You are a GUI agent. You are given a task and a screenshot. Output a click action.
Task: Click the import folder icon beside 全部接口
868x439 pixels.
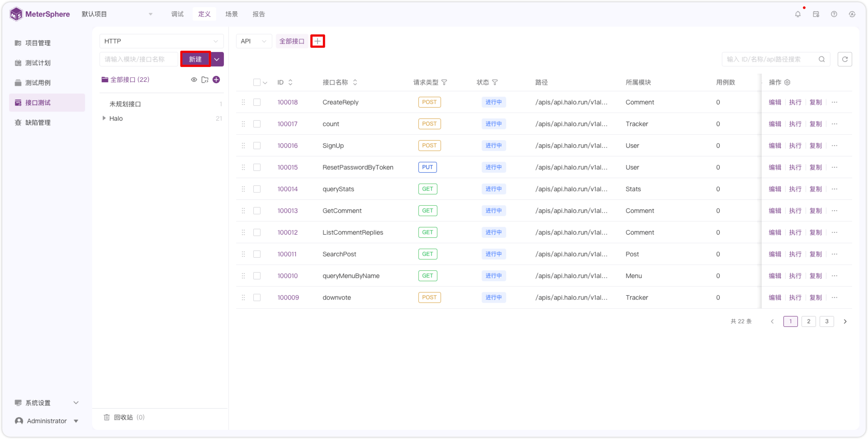tap(205, 80)
